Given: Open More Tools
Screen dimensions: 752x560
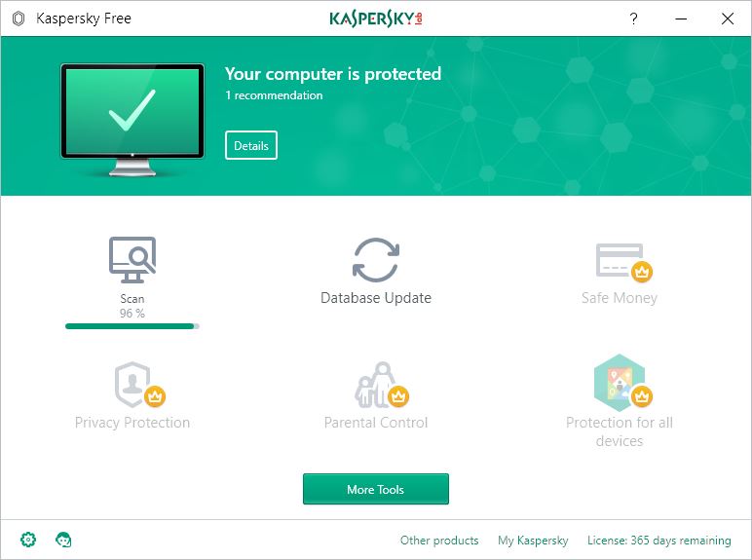Looking at the screenshot, I should pyautogui.click(x=376, y=489).
